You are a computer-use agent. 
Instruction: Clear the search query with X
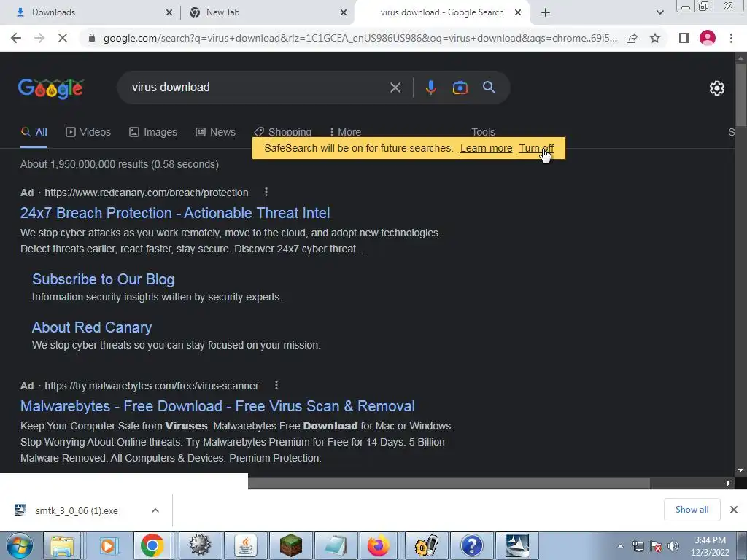click(x=395, y=87)
